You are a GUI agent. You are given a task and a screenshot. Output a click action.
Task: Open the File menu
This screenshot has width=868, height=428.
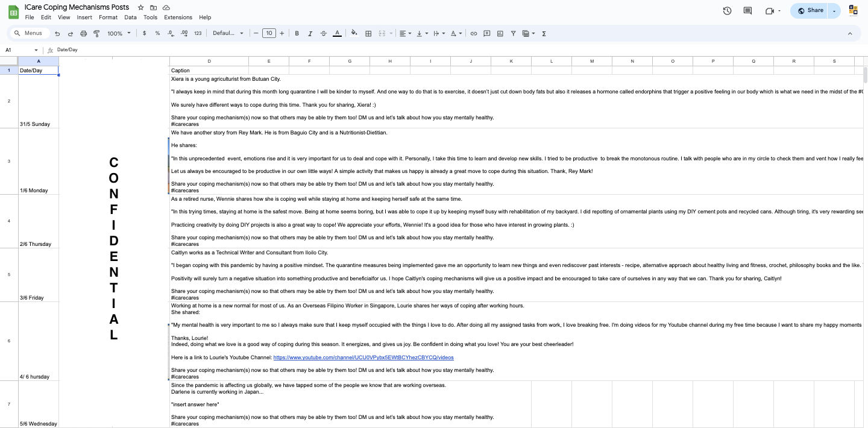(30, 17)
